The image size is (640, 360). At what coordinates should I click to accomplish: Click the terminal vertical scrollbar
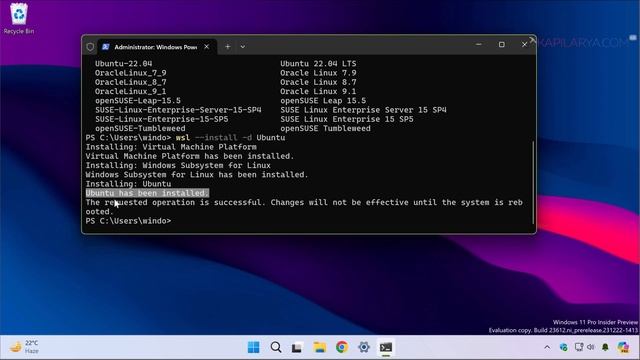(x=533, y=182)
